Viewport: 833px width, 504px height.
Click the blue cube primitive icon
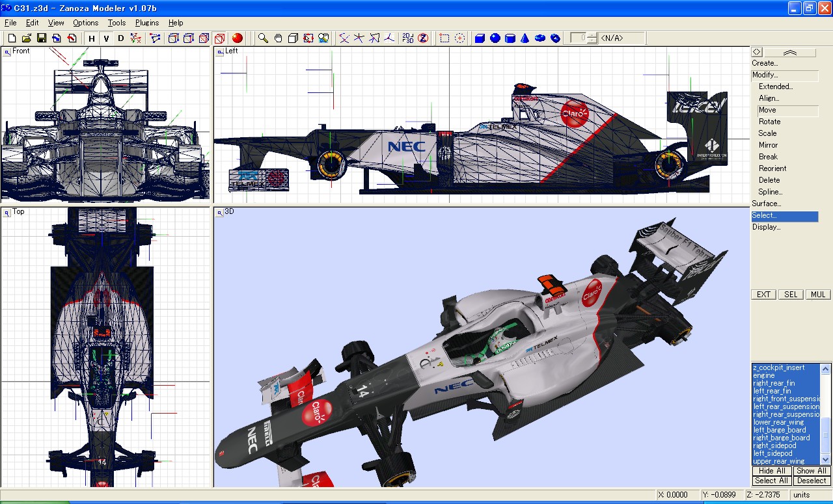480,38
